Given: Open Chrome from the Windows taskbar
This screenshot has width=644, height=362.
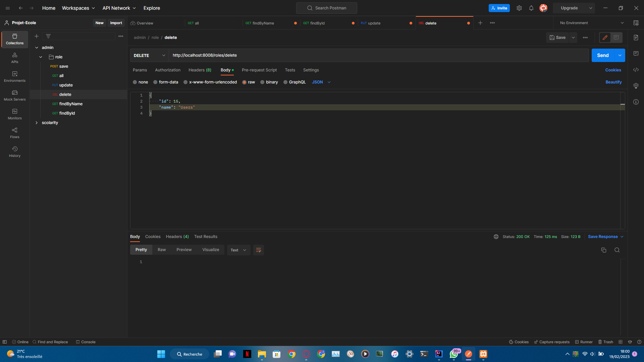Looking at the screenshot, I should (x=291, y=354).
